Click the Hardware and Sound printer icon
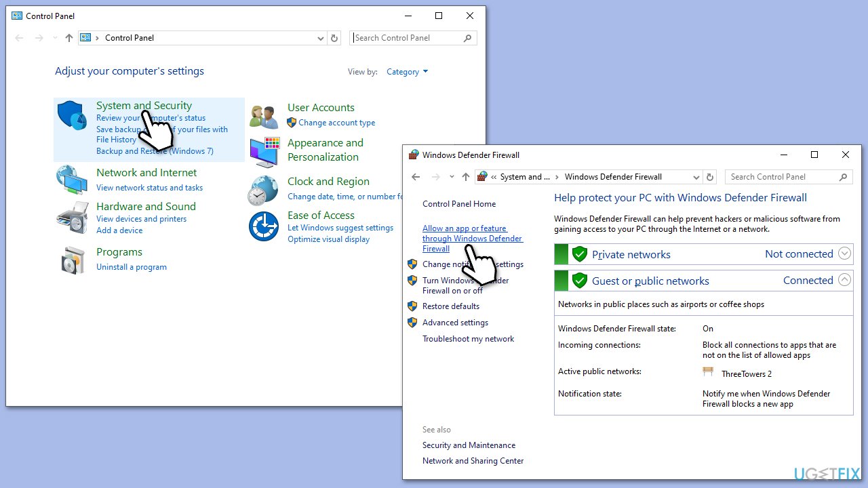 (x=71, y=217)
